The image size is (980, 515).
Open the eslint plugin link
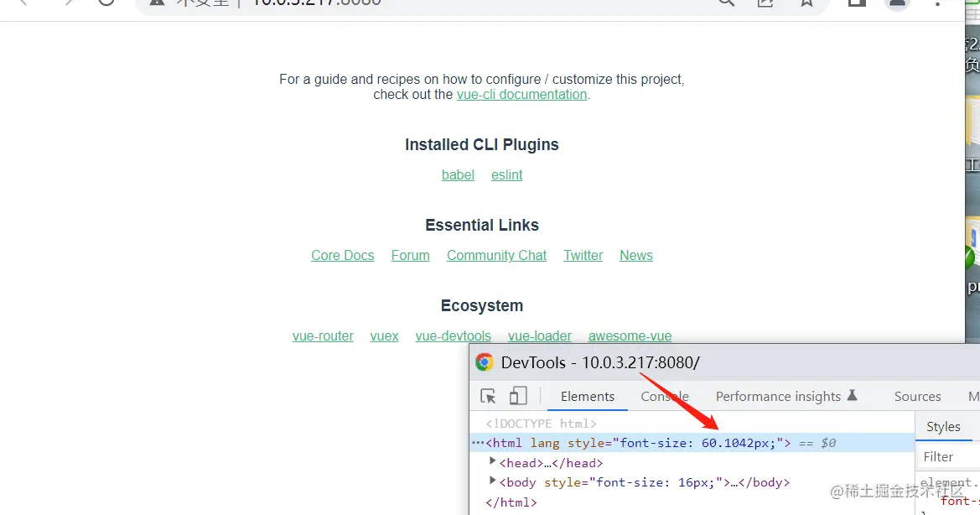507,175
